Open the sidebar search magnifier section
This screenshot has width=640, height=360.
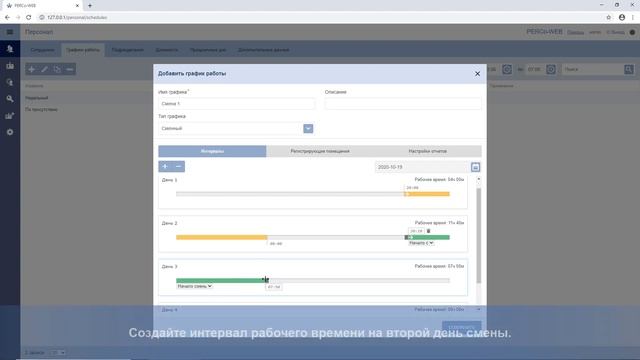click(x=10, y=99)
